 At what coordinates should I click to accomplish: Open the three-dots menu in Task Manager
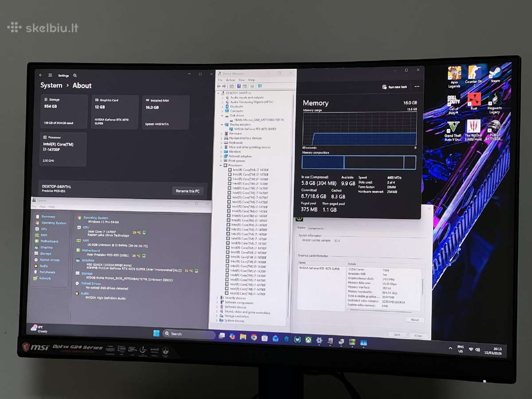pyautogui.click(x=416, y=87)
